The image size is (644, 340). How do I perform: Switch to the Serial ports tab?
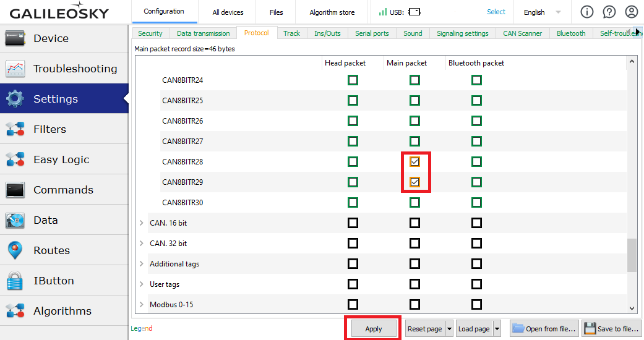click(x=372, y=33)
